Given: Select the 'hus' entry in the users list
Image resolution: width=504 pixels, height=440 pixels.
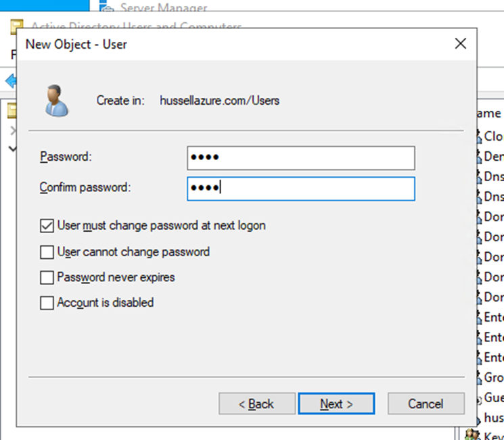Looking at the screenshot, I should pyautogui.click(x=490, y=418).
